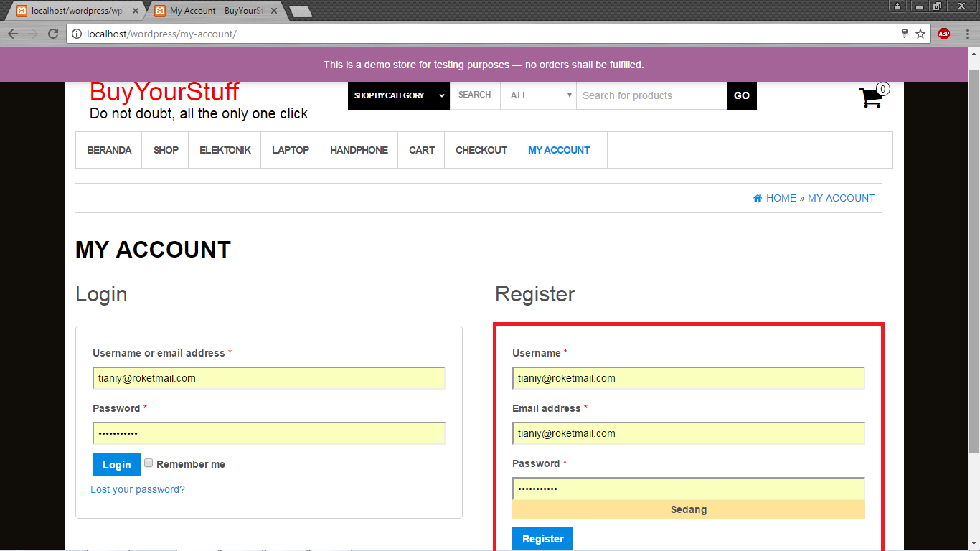Click the HOME house icon in breadcrumb

point(756,198)
